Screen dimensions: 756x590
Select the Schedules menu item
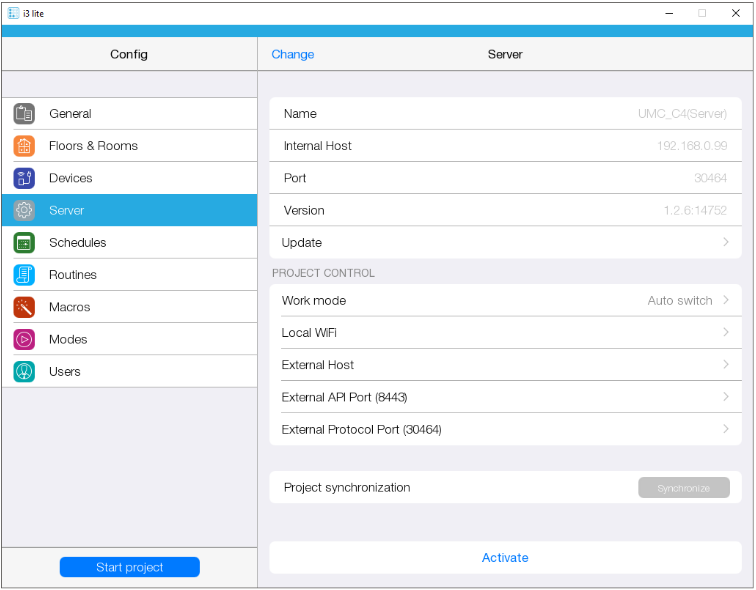[x=78, y=243]
